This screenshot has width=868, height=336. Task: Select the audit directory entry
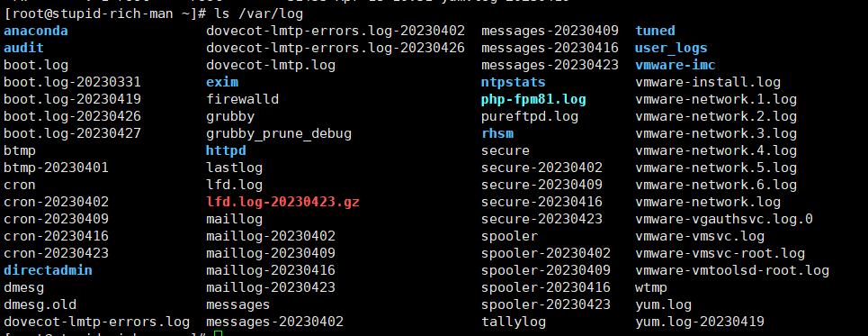pos(23,49)
